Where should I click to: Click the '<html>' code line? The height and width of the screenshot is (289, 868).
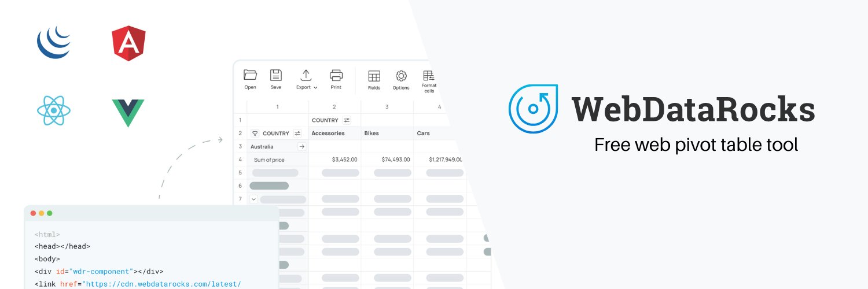[x=47, y=234]
